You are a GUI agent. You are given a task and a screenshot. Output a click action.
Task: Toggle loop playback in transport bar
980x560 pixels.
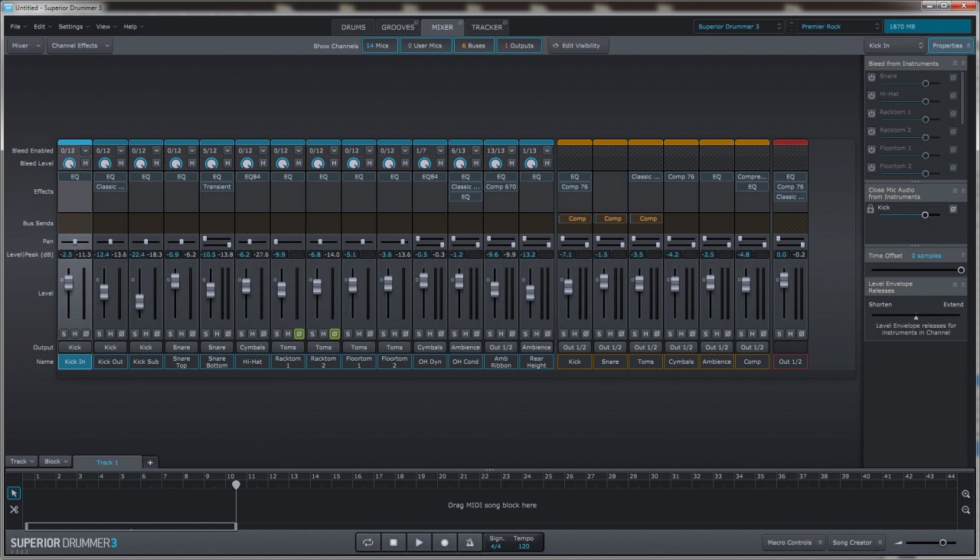click(x=368, y=542)
